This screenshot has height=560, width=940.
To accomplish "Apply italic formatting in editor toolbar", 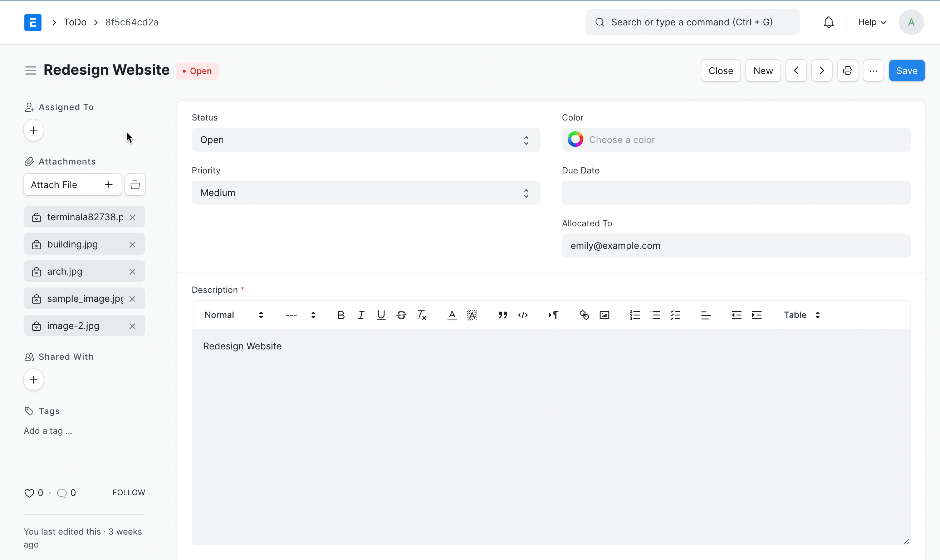I will tap(361, 315).
